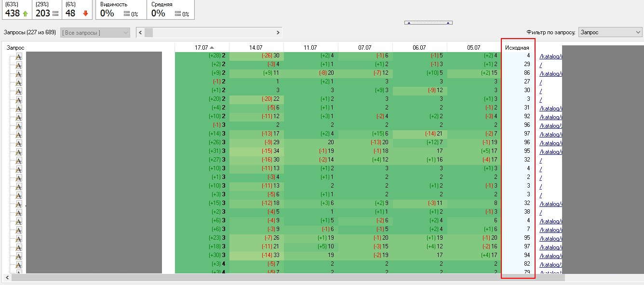The image size is (644, 285).
Task: Click the Средняя 0% indicator
Action: pos(171,10)
